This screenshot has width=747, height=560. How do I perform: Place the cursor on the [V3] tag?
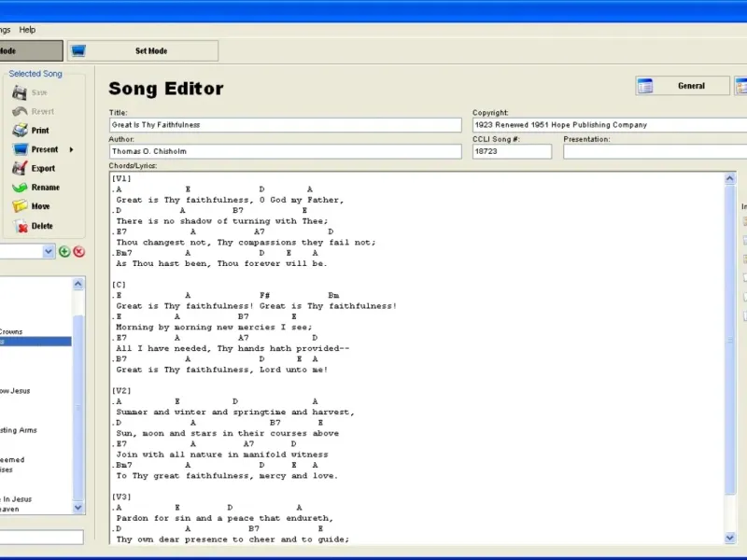tap(121, 497)
